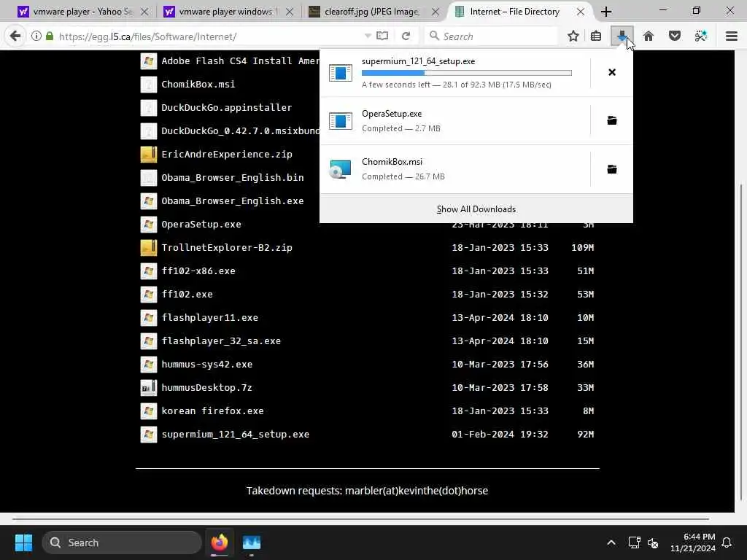Image resolution: width=747 pixels, height=560 pixels.
Task: Click ff102-x86.exe link
Action: [x=198, y=271]
